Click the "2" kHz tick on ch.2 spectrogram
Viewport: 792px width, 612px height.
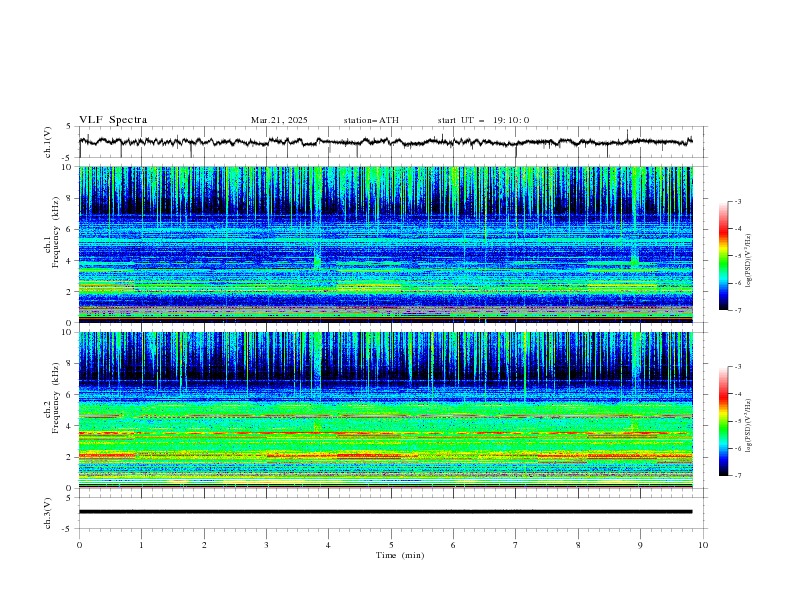tap(70, 457)
